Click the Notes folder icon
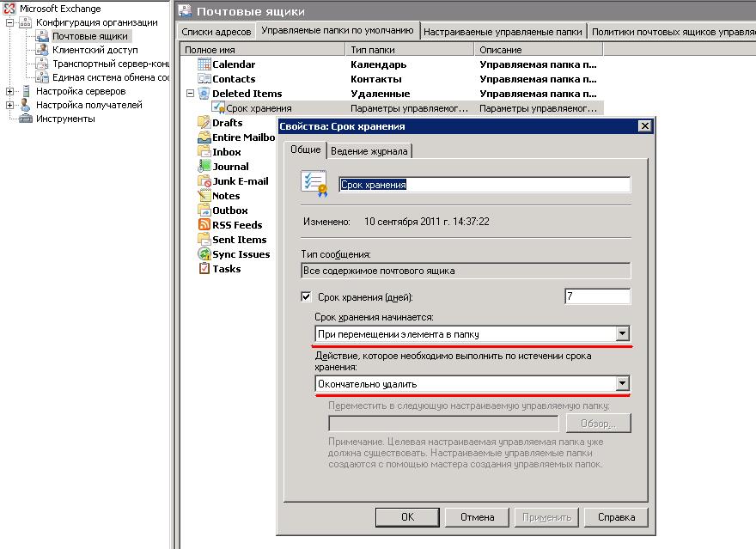 click(x=204, y=196)
